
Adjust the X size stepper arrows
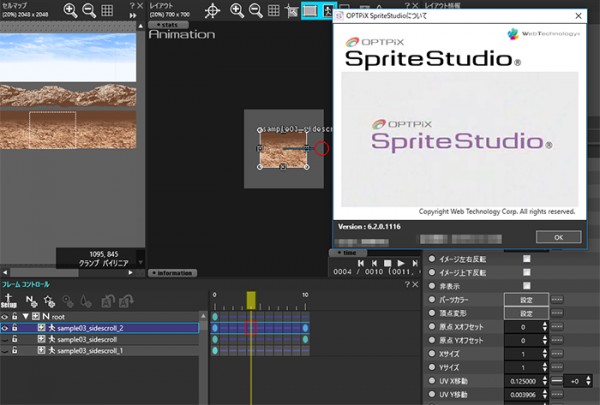(x=545, y=354)
